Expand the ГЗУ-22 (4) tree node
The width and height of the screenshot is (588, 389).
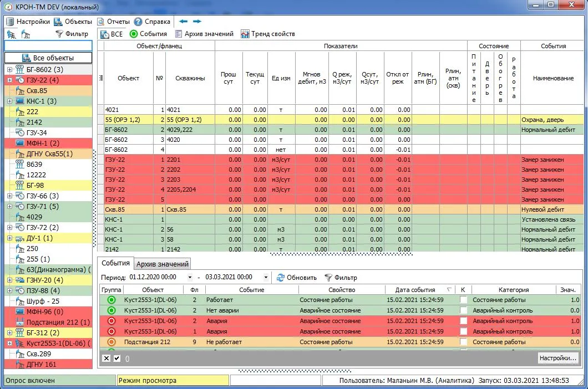coord(9,80)
